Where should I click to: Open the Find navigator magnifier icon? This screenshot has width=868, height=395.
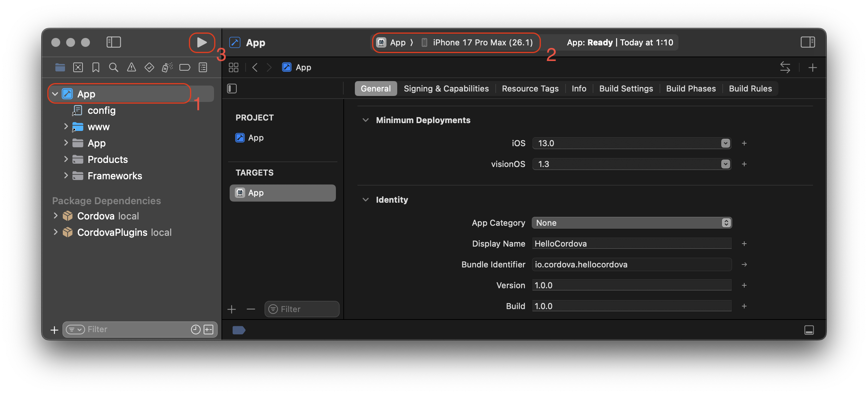point(113,67)
